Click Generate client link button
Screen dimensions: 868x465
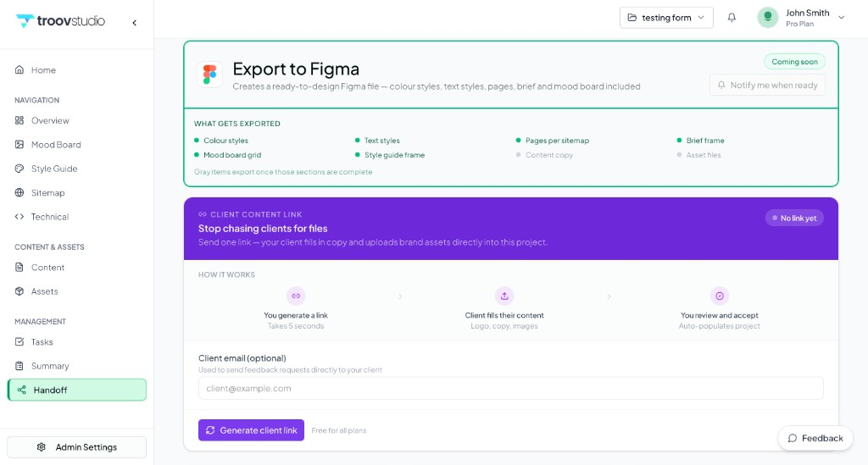pos(251,430)
